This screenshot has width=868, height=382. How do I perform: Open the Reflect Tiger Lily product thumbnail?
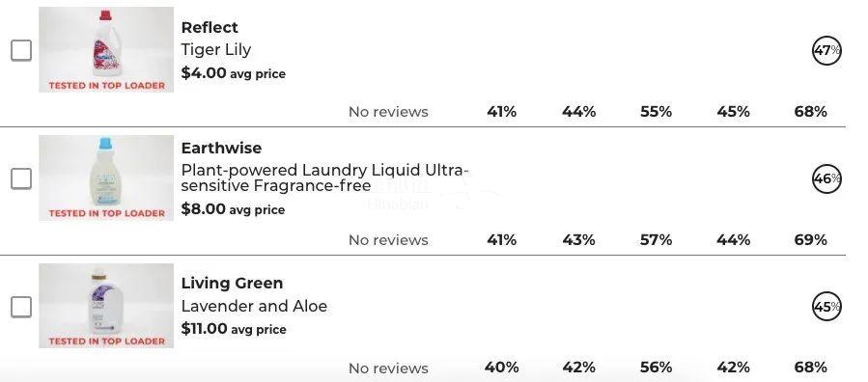[106, 50]
